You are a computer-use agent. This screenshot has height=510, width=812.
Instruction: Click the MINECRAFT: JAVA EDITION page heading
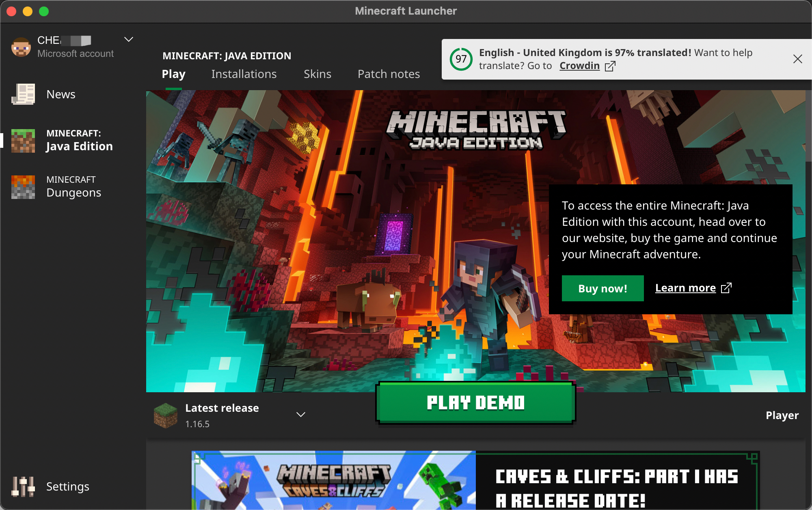(x=227, y=56)
